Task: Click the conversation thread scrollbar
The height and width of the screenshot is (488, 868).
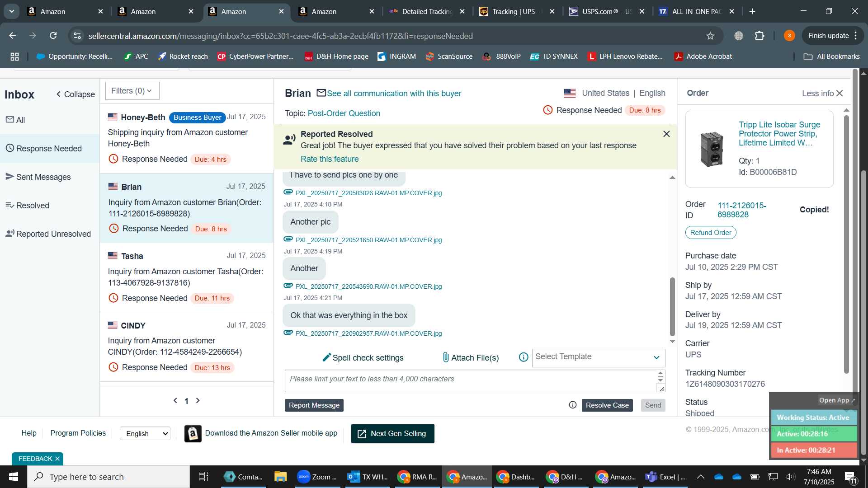Action: point(672,306)
